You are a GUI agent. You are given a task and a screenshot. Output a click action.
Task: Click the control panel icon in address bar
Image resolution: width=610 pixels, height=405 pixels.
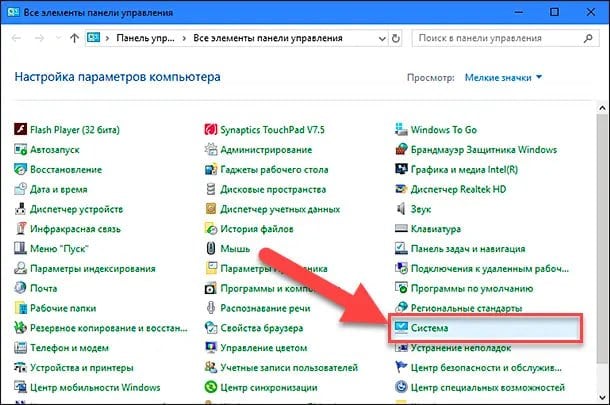(93, 38)
